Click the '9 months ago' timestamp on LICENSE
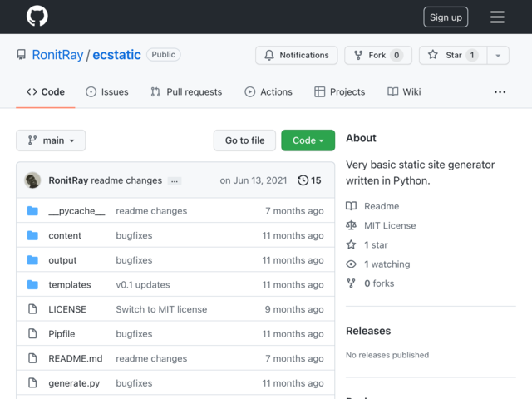532x399 pixels. [294, 309]
